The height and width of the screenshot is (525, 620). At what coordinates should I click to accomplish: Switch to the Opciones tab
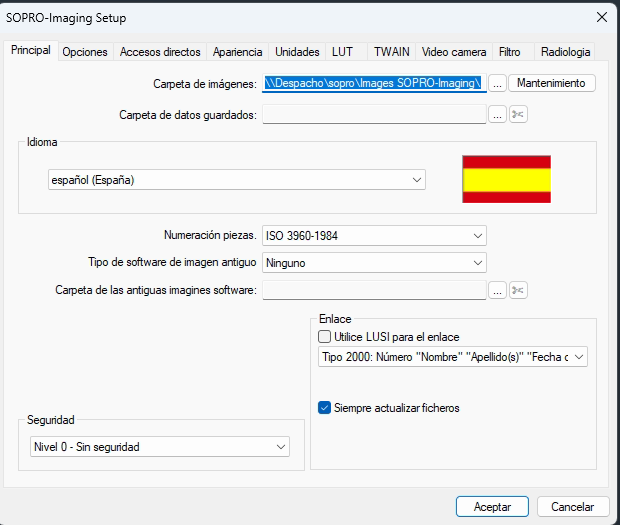[85, 52]
